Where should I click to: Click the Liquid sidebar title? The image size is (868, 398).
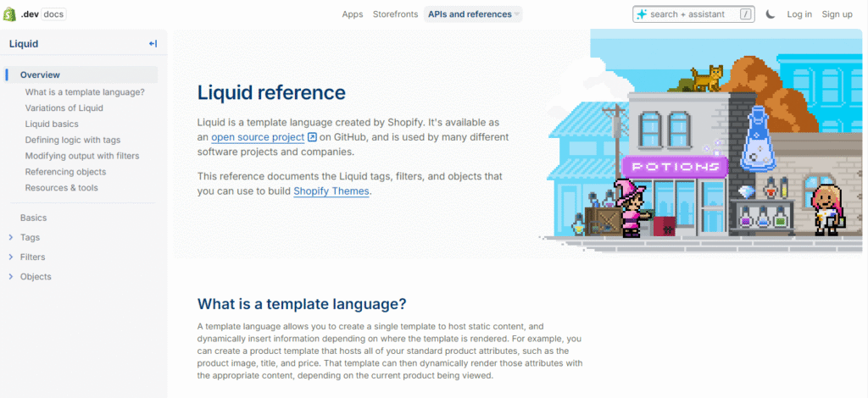click(24, 44)
